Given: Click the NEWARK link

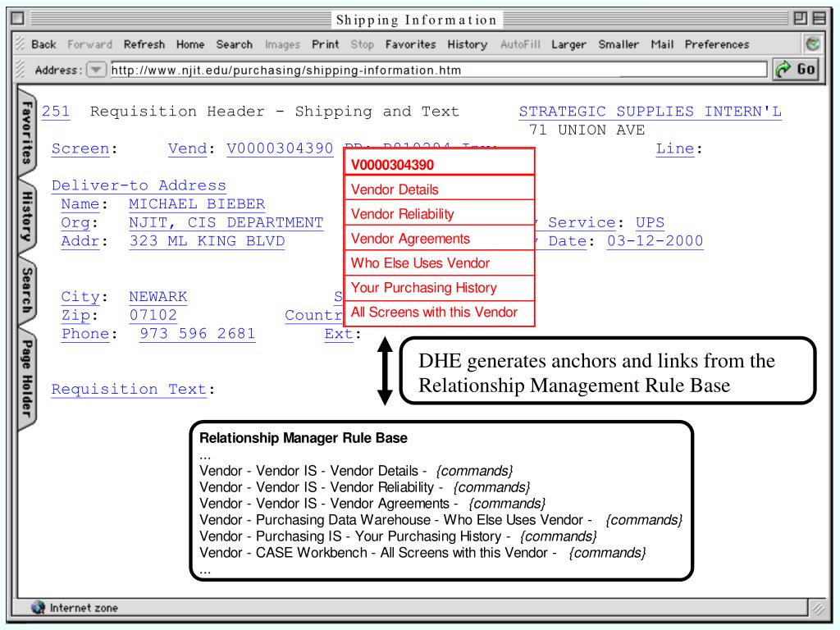Looking at the screenshot, I should point(158,297).
